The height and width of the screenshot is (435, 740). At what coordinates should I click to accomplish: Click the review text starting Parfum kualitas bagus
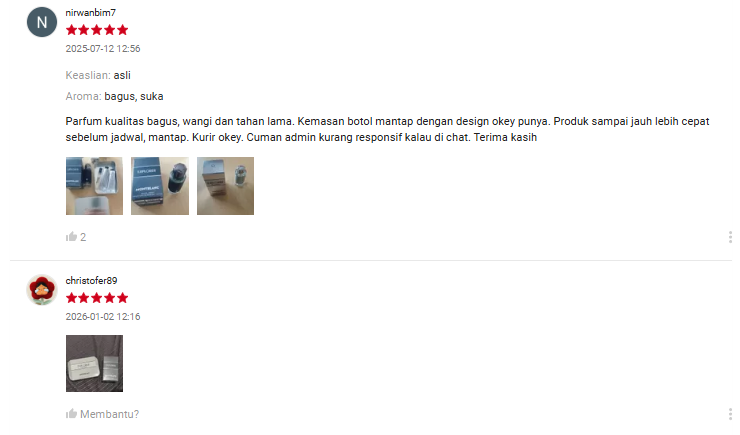(387, 129)
